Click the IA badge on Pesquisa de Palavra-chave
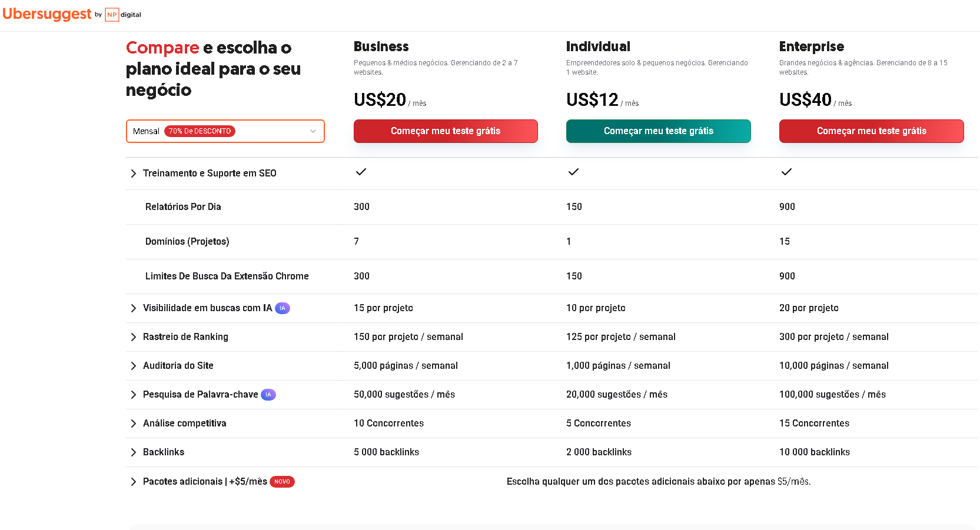 tap(268, 395)
